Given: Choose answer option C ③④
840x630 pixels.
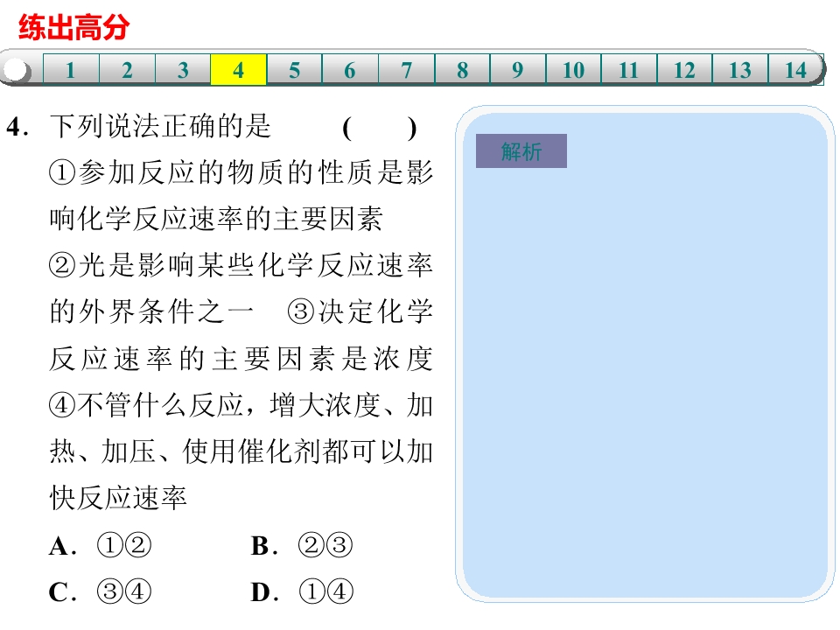Looking at the screenshot, I should pyautogui.click(x=100, y=592).
